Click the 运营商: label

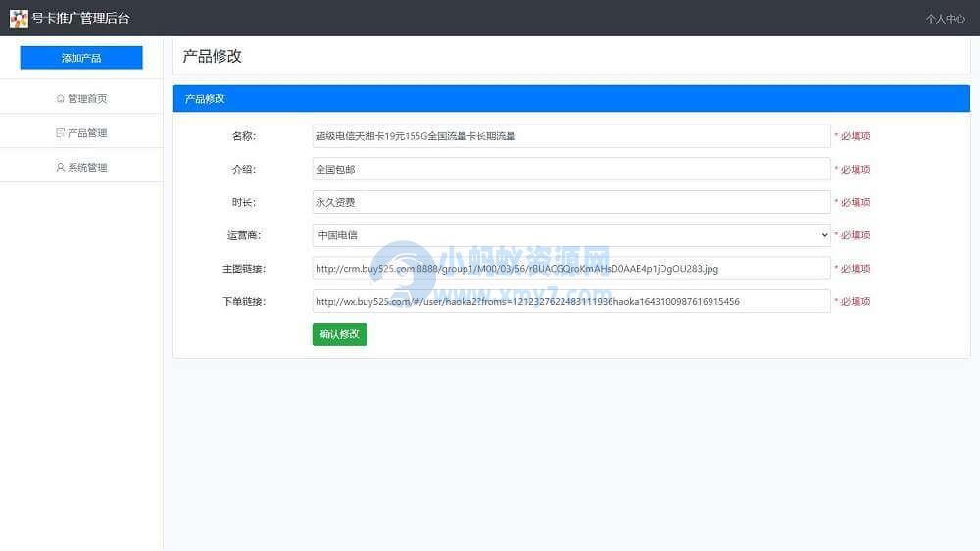pyautogui.click(x=244, y=235)
